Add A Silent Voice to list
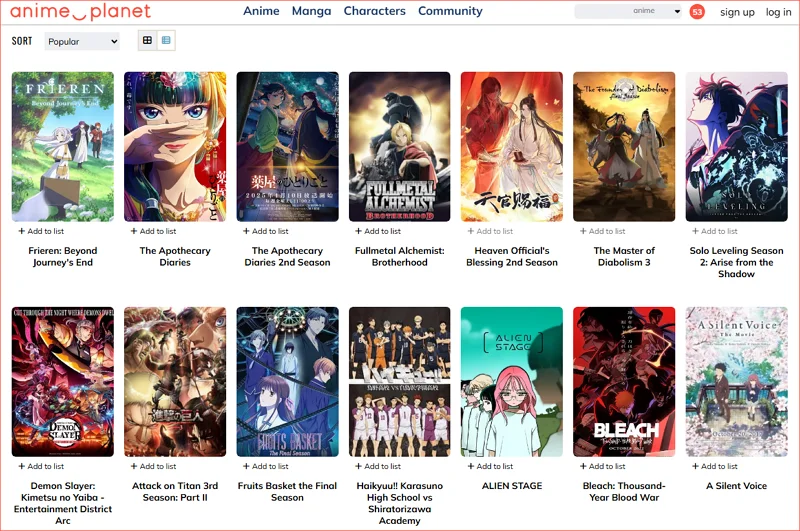The image size is (800, 531). pyautogui.click(x=715, y=466)
